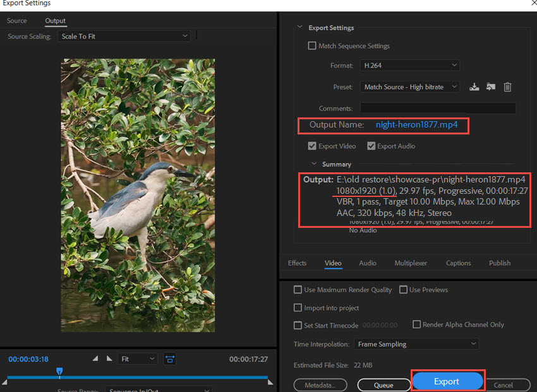
Task: Uncheck the Export Audio checkbox
Action: [371, 146]
